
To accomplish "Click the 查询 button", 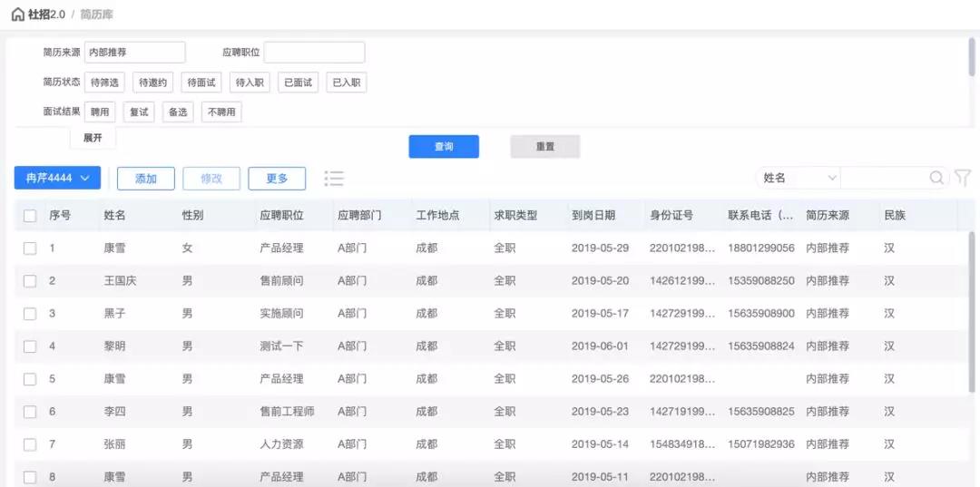I will (x=444, y=147).
